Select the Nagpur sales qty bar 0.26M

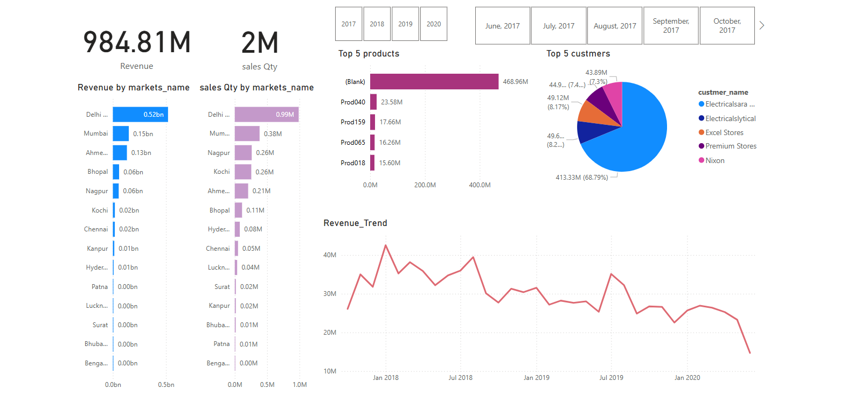coord(243,153)
